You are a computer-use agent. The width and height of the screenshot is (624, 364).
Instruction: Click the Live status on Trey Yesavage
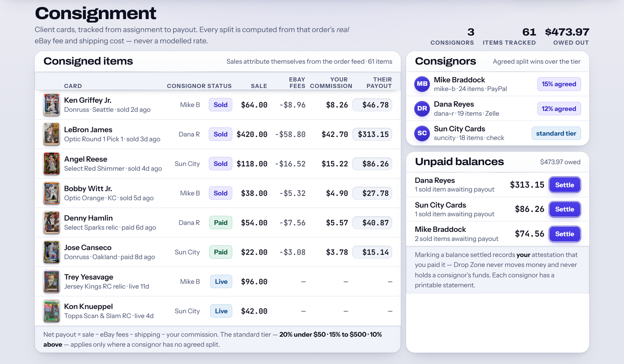point(221,282)
